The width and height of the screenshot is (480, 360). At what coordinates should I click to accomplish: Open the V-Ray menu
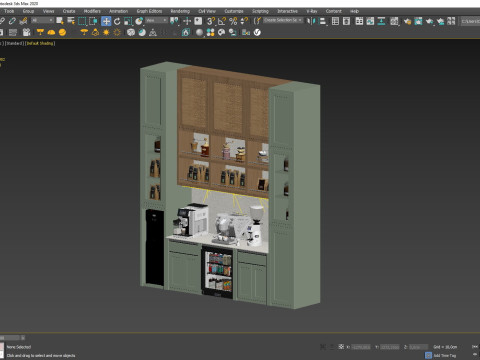pyautogui.click(x=312, y=11)
